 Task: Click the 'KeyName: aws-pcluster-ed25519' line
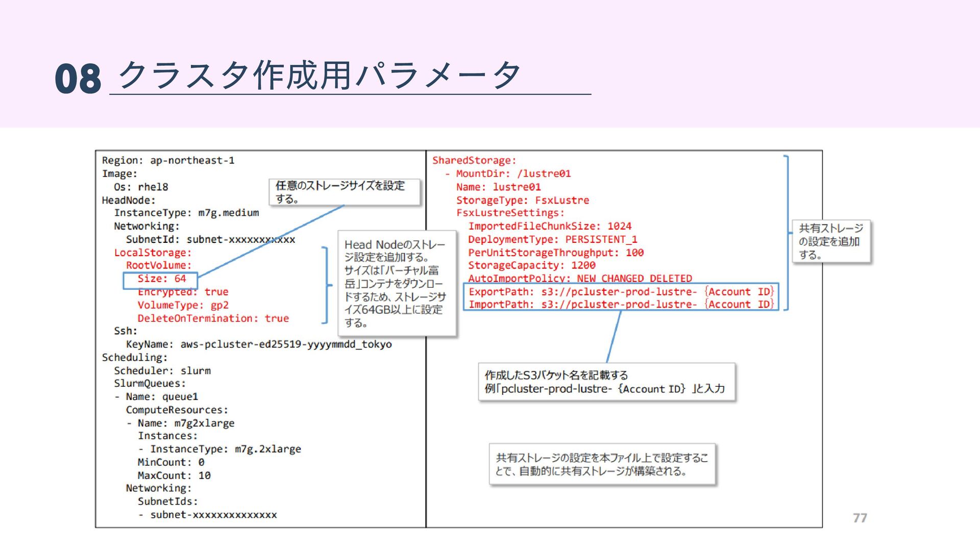pyautogui.click(x=258, y=344)
